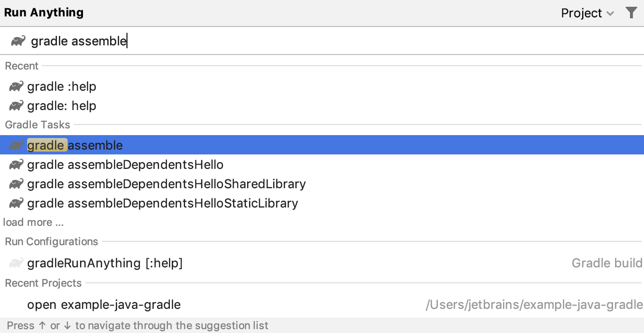Click the 'Gradle build' label on the right

click(606, 263)
